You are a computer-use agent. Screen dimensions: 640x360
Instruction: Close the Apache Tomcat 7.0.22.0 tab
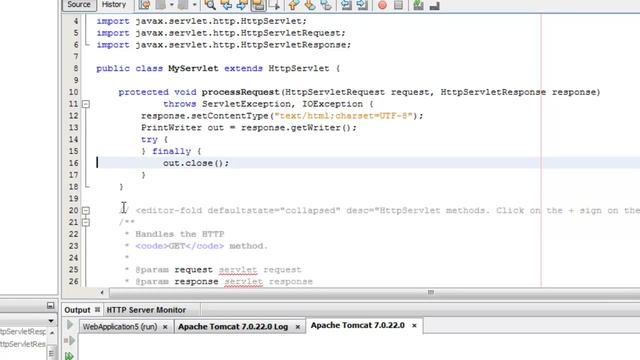[414, 326]
